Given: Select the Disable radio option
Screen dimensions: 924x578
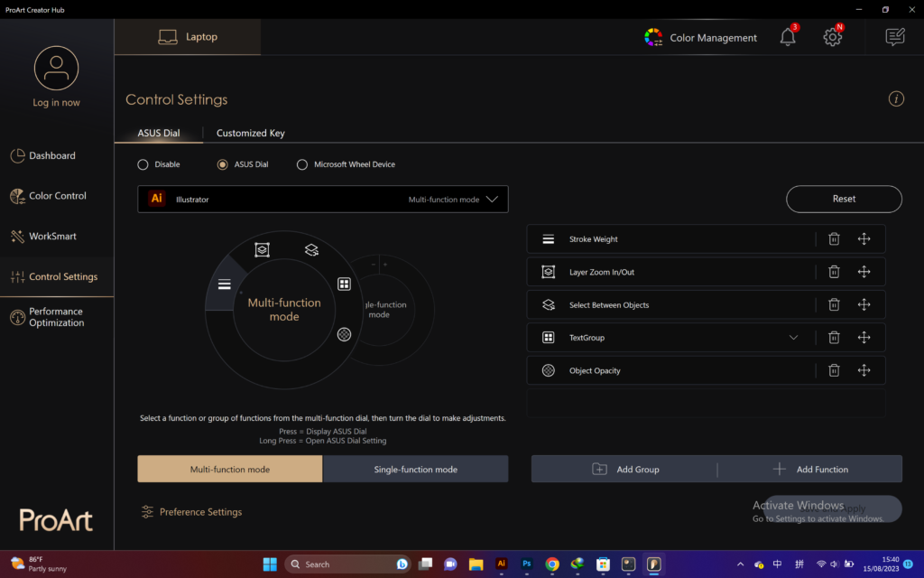Looking at the screenshot, I should [x=143, y=164].
